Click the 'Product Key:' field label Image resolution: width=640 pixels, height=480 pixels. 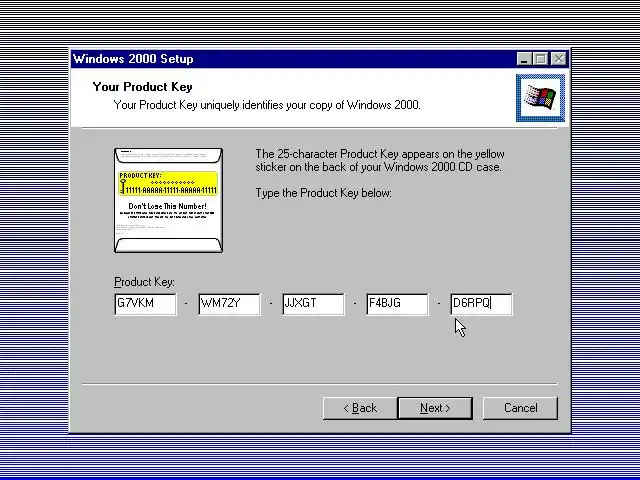coord(144,282)
